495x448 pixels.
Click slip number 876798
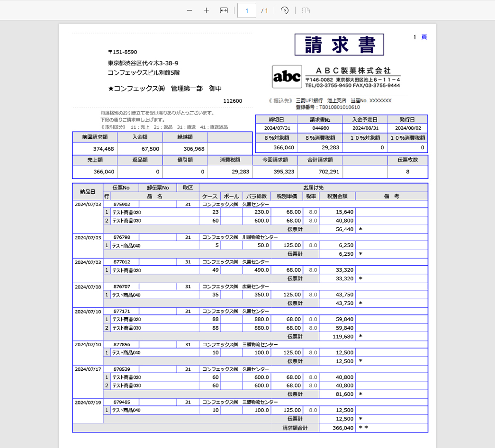point(122,237)
